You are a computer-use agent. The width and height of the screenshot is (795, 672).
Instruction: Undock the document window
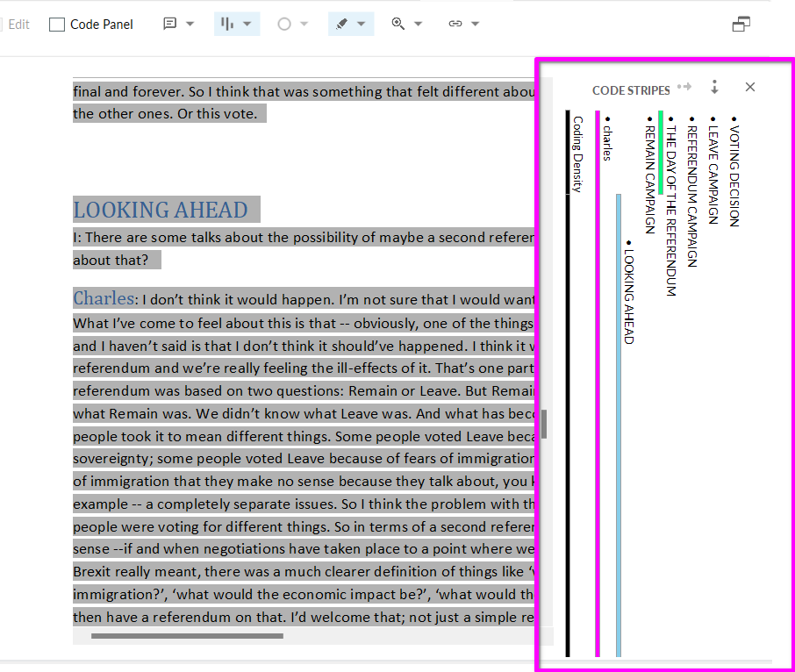tap(741, 25)
